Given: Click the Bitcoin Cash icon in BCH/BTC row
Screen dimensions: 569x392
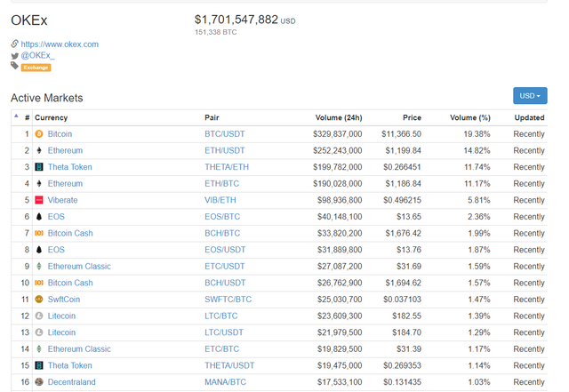Looking at the screenshot, I should 39,233.
